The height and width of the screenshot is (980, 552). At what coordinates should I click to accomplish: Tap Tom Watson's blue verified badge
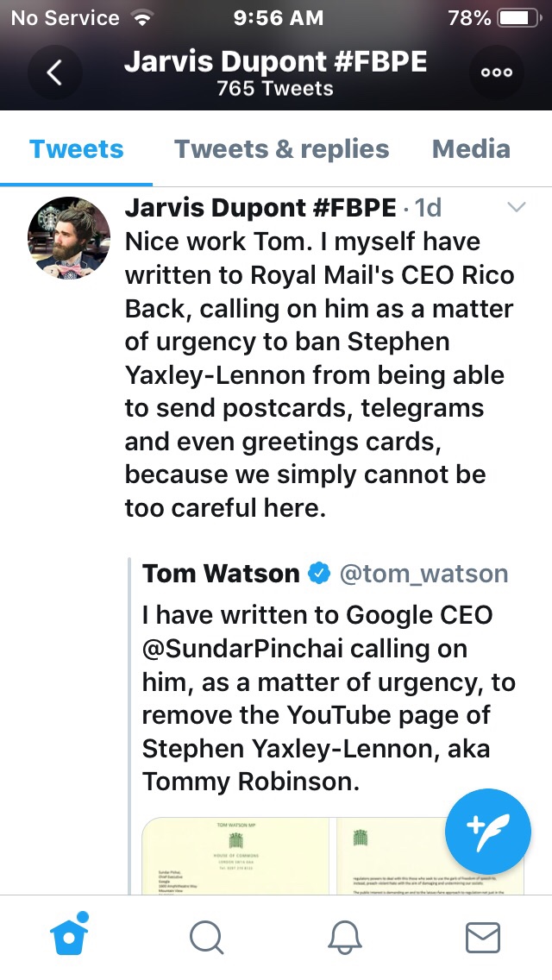[320, 574]
